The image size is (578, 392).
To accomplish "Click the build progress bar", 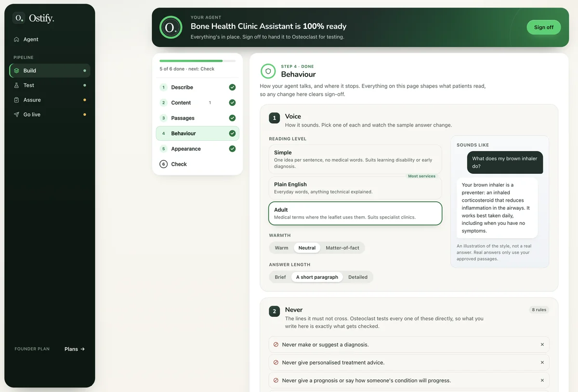I will click(197, 61).
